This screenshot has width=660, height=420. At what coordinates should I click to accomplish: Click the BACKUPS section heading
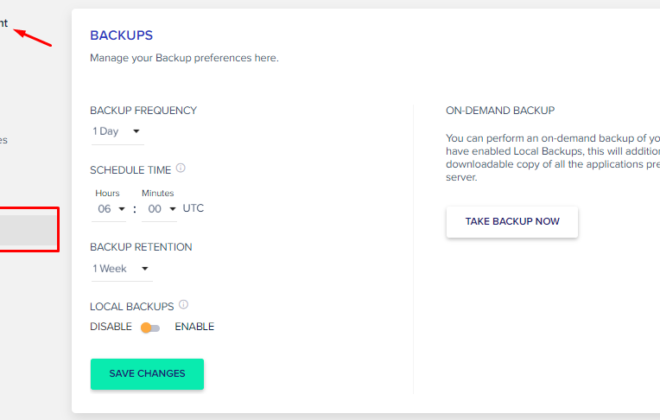(x=121, y=35)
